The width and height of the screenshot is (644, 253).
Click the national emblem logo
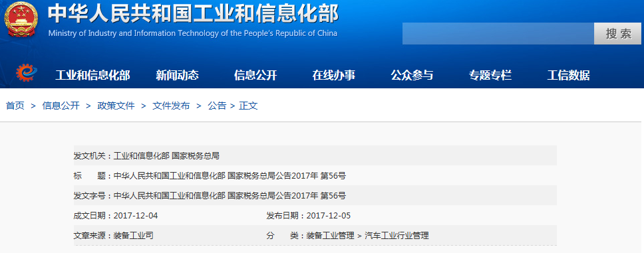pyautogui.click(x=21, y=20)
